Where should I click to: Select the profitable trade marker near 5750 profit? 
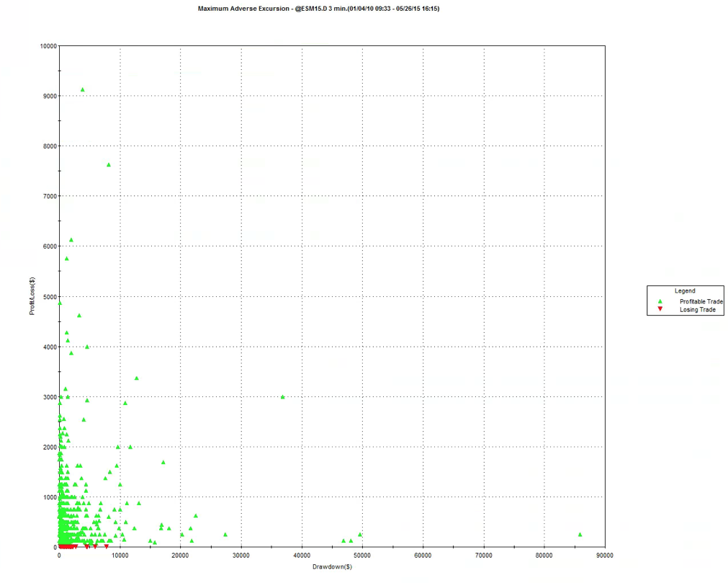point(66,259)
